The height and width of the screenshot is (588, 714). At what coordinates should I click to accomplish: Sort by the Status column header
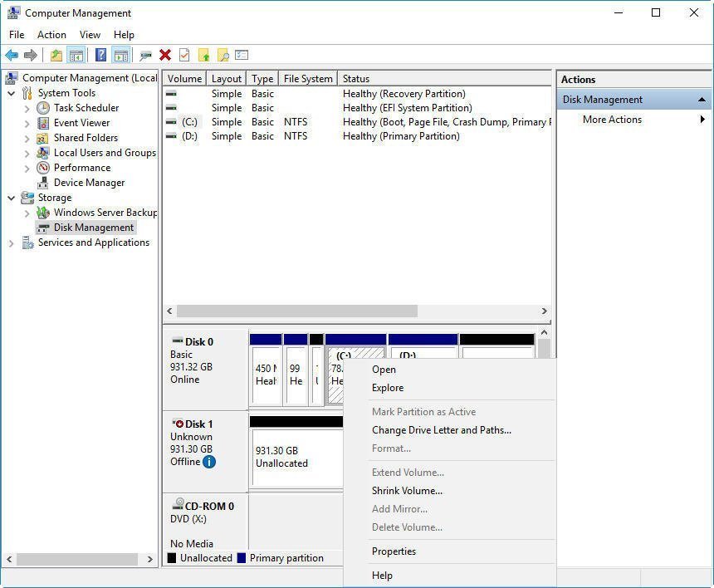pos(444,79)
